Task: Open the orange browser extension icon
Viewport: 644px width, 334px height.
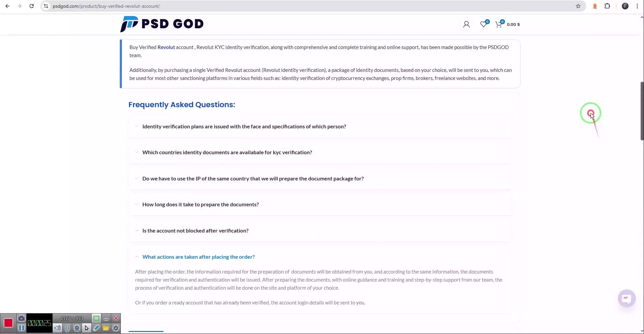Action: click(x=595, y=6)
